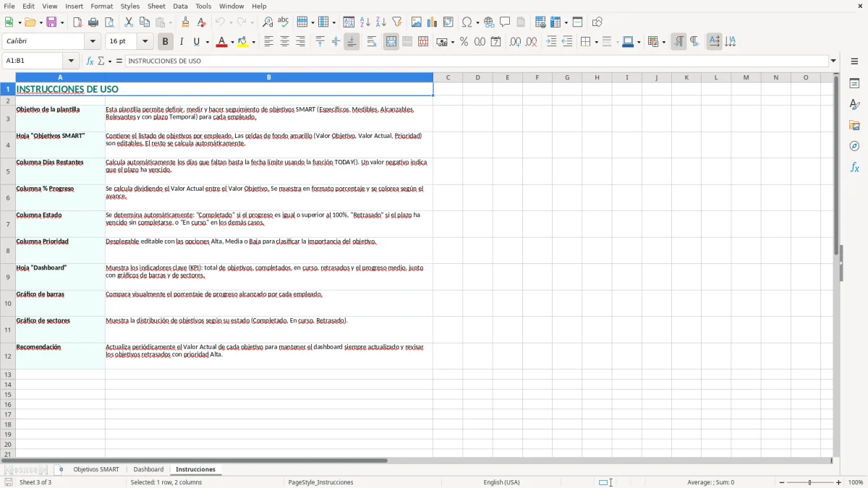Screen dimensions: 868x488
Task: Switch to Dashboard sheet tab
Action: pyautogui.click(x=148, y=469)
